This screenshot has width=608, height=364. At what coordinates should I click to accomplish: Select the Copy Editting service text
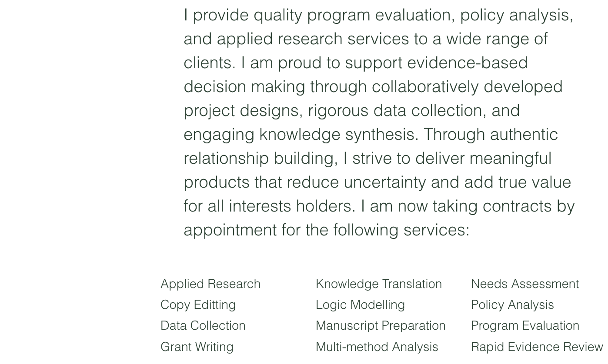tap(198, 305)
